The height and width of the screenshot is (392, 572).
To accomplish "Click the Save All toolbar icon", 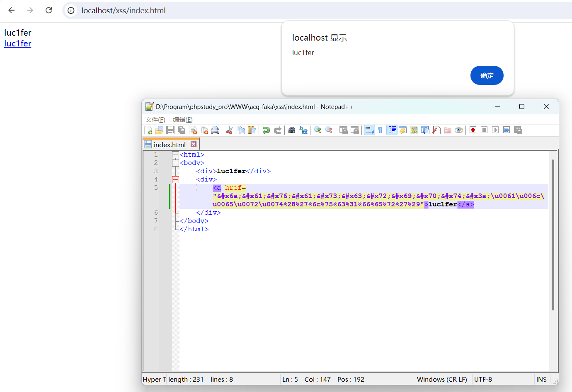I will coord(182,130).
